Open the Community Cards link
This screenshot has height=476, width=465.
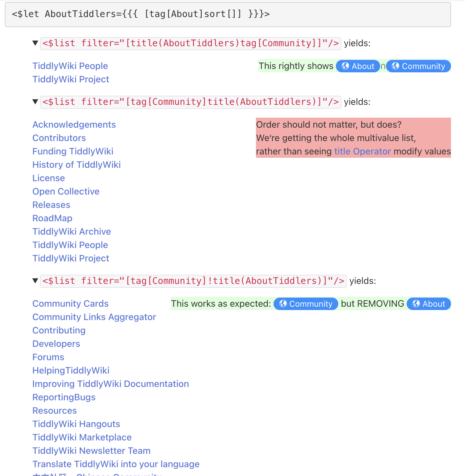70,304
